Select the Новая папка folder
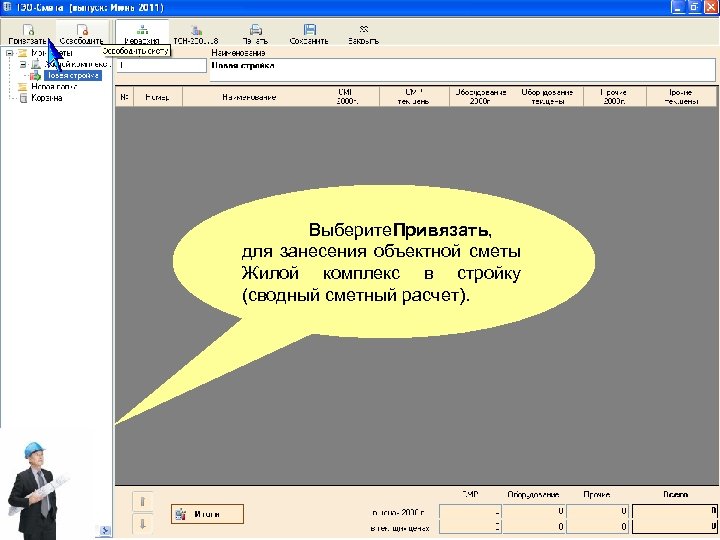 point(54,86)
